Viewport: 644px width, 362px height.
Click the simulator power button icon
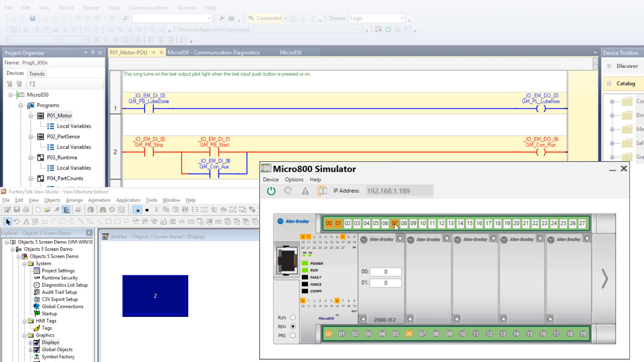click(x=271, y=191)
